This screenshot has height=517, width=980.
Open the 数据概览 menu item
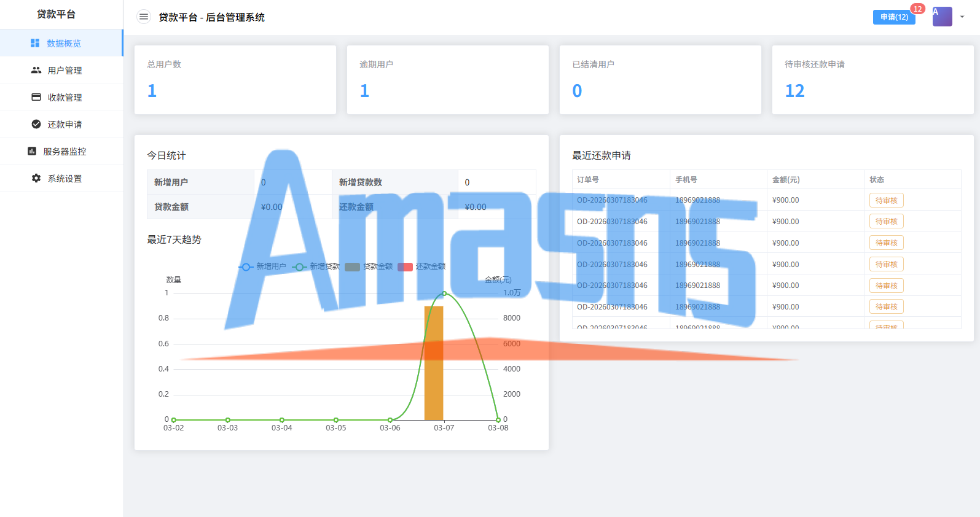coord(61,43)
